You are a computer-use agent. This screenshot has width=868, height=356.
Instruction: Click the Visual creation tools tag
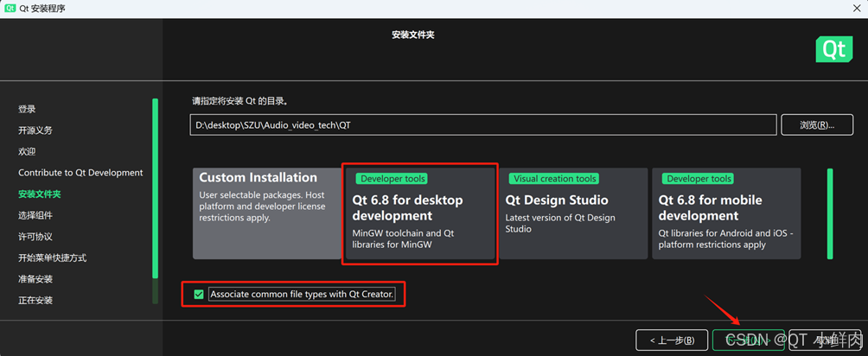[555, 178]
